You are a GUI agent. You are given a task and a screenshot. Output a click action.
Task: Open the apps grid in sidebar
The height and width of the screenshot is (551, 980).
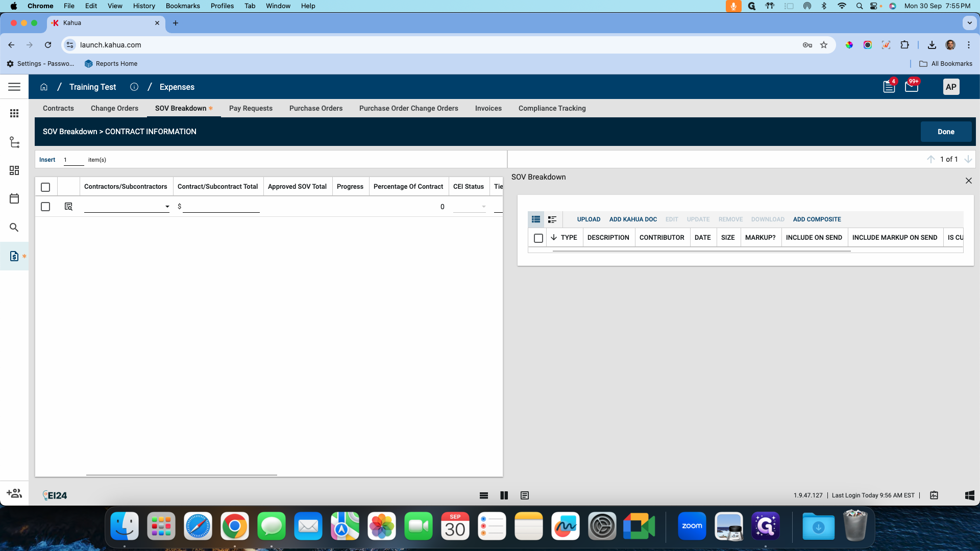tap(14, 113)
